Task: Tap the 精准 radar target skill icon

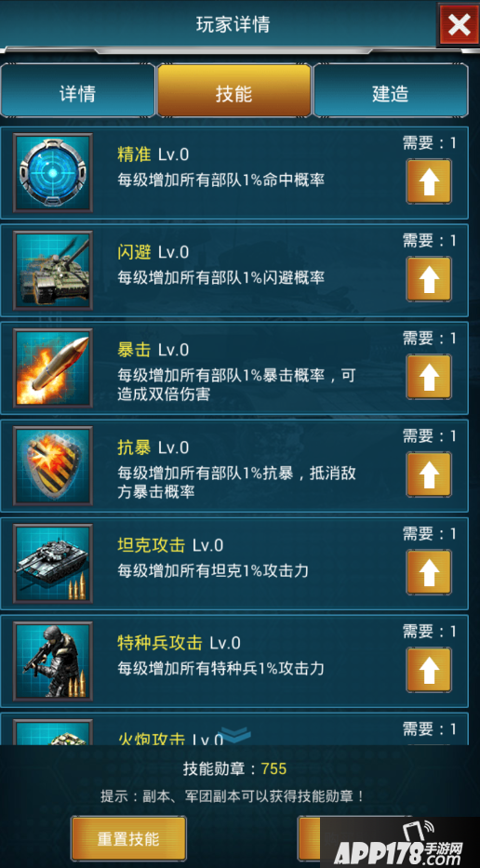Action: coord(53,172)
